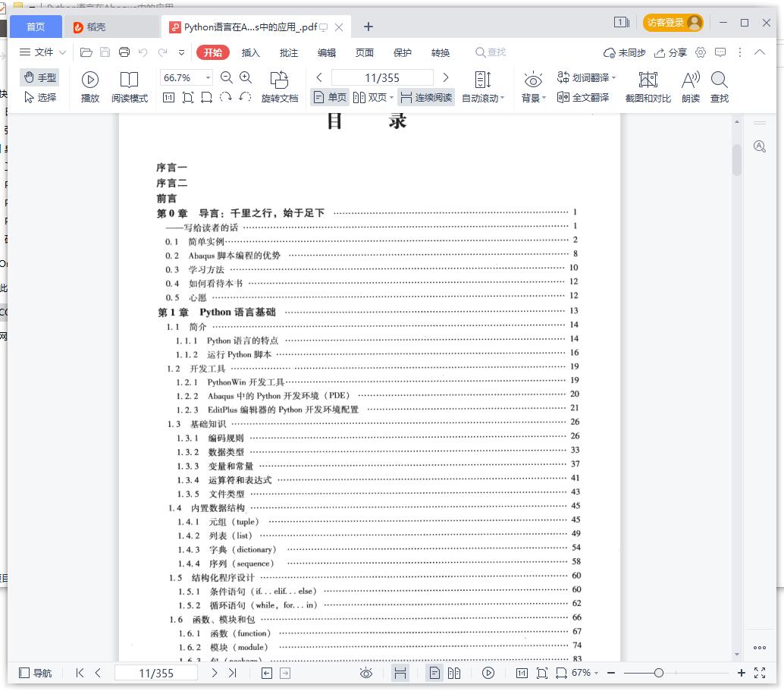
Task: Go to previous page in the ribbon
Action: tap(319, 77)
